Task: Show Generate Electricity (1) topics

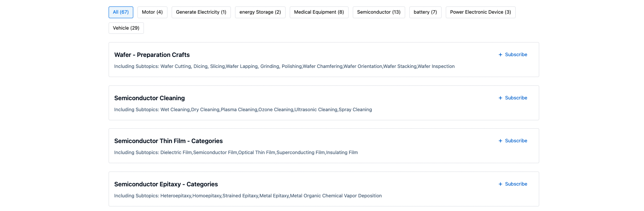Action: pyautogui.click(x=201, y=12)
